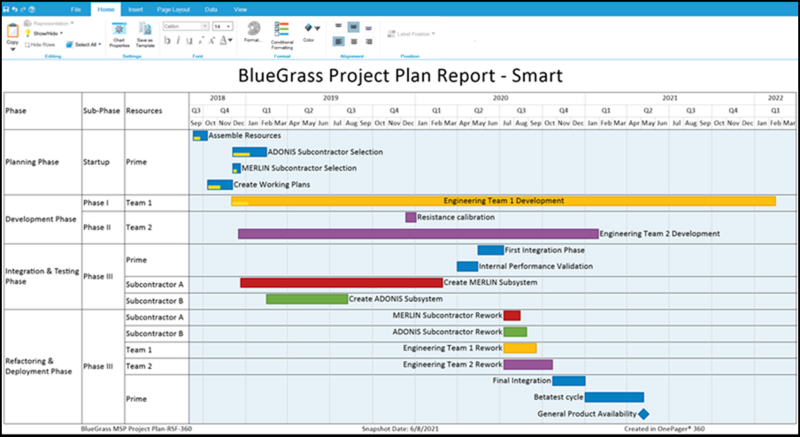Image resolution: width=800 pixels, height=437 pixels.
Task: Toggle middle vertical alignment
Action: [x=354, y=27]
